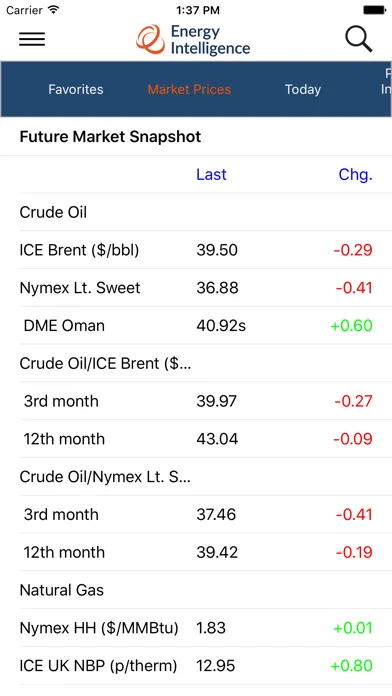This screenshot has height=696, width=392.
Task: Tap the battery indicator icon
Action: 375,10
